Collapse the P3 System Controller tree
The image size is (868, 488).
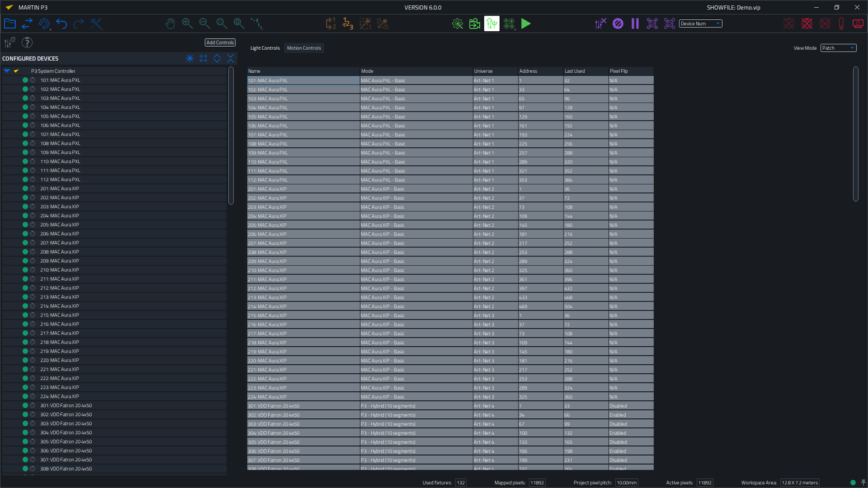pos(7,71)
